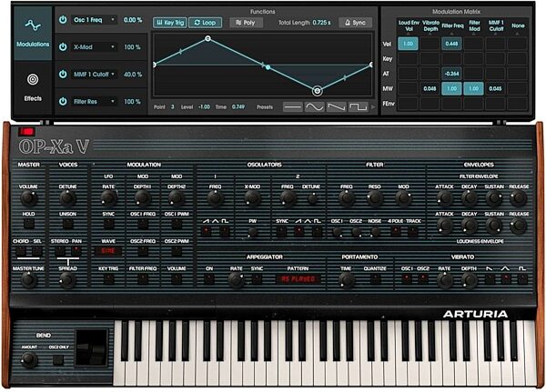
Task: Click the LFO Rate knob
Action: (x=108, y=197)
